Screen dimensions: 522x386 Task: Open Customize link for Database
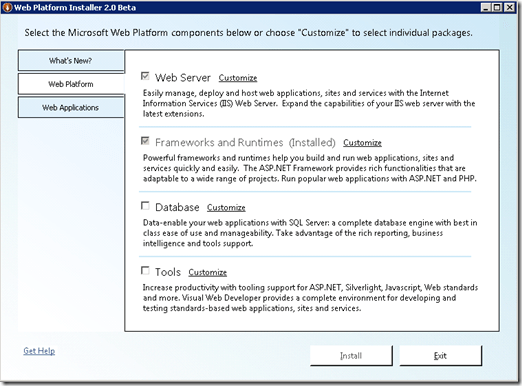(x=226, y=207)
